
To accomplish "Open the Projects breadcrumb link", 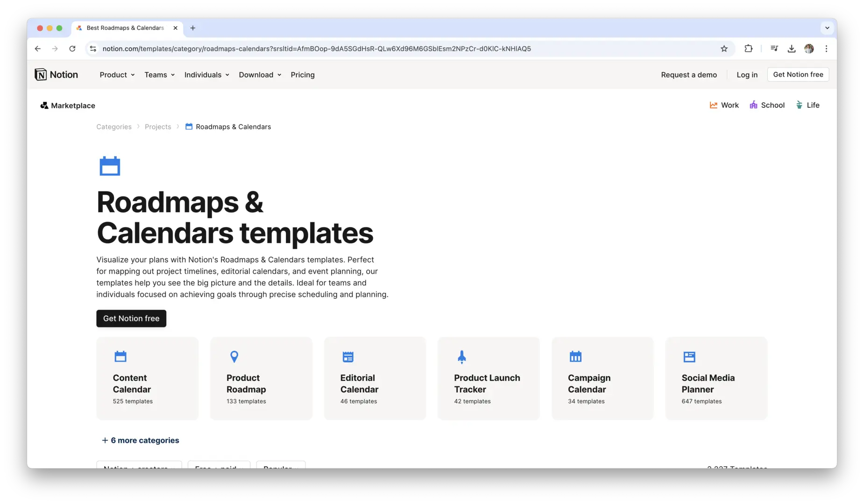I will tap(158, 126).
